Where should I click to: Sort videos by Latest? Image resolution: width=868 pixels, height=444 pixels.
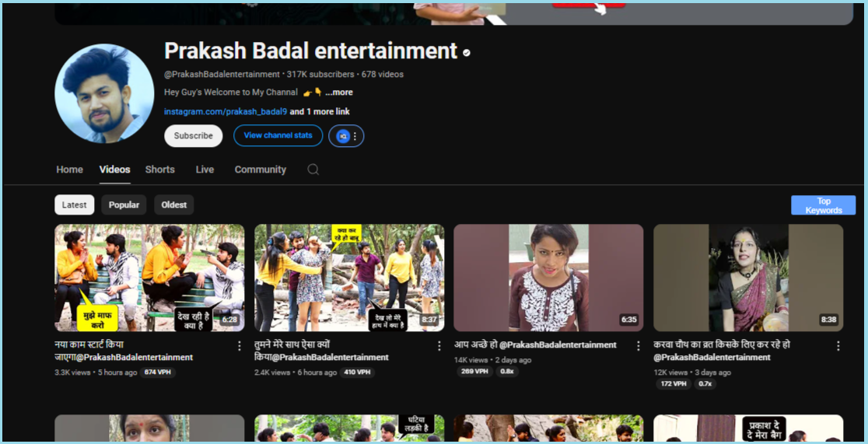[74, 205]
